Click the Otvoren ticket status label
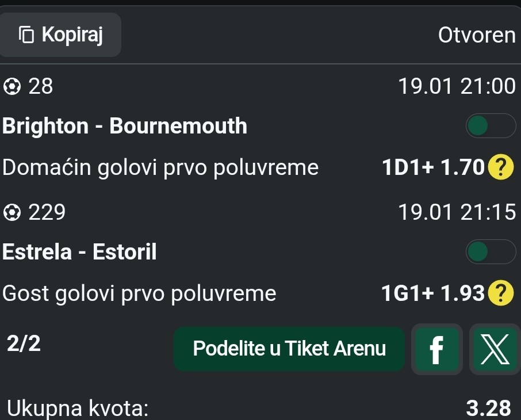Image resolution: width=521 pixels, height=420 pixels. [477, 35]
